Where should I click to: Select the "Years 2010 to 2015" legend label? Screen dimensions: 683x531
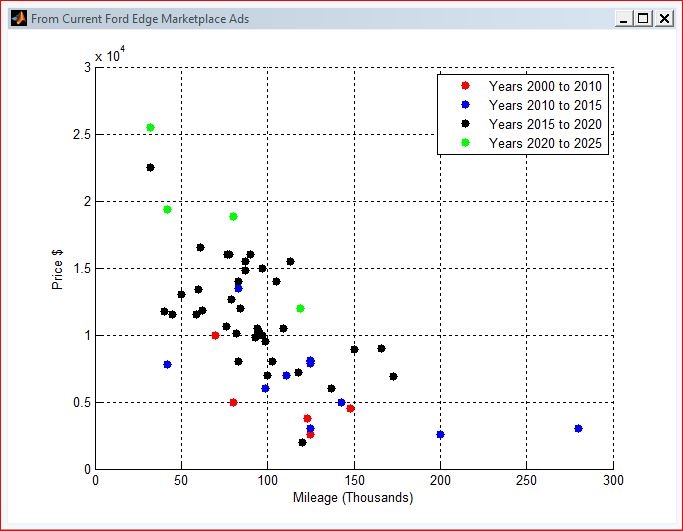click(x=544, y=105)
